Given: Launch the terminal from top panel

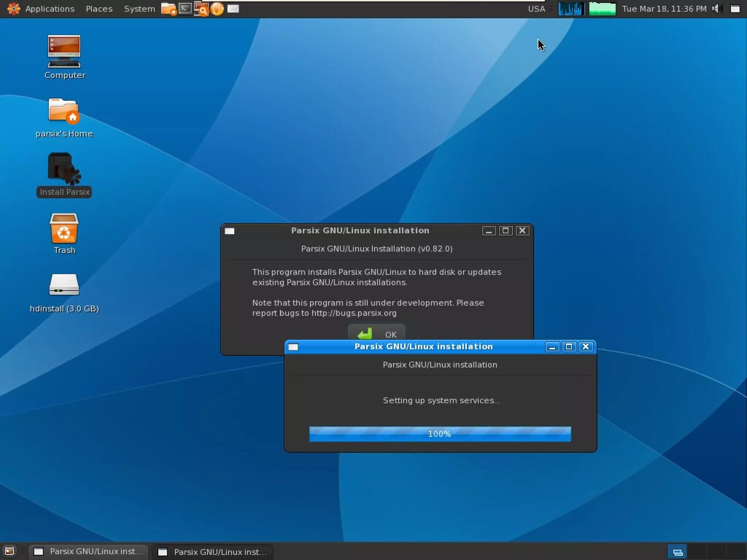Looking at the screenshot, I should [185, 8].
